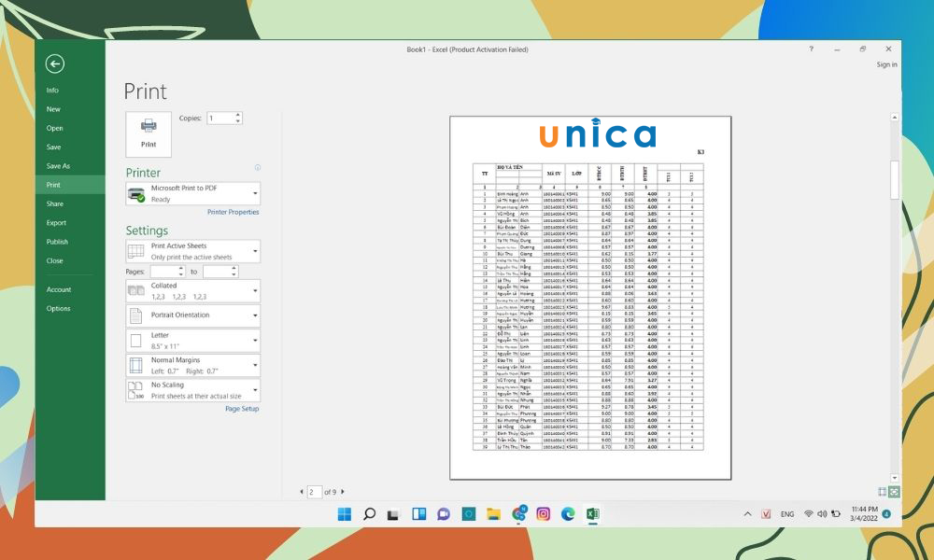The image size is (934, 560).
Task: Open Printer Properties link
Action: point(233,212)
